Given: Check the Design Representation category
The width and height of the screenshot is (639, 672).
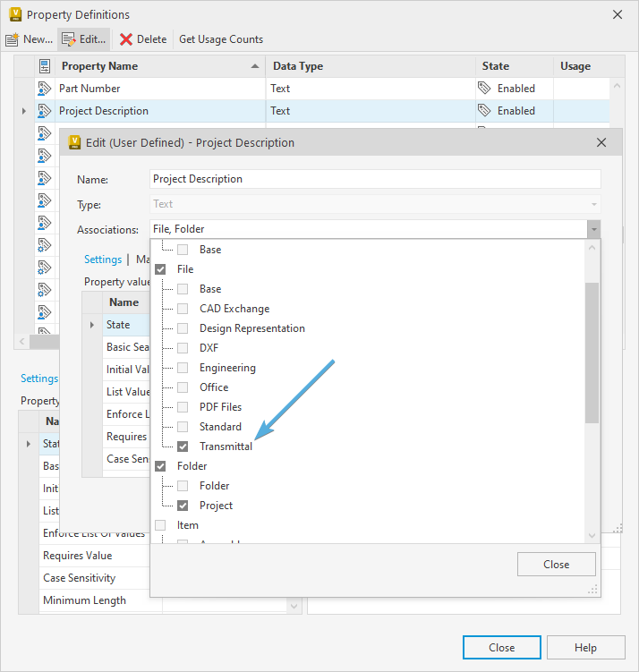Looking at the screenshot, I should pos(183,328).
